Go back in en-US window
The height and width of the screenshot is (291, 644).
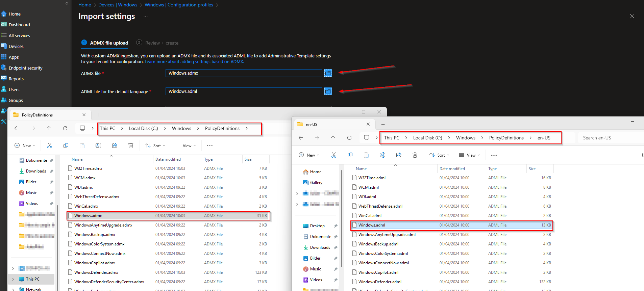pyautogui.click(x=301, y=138)
